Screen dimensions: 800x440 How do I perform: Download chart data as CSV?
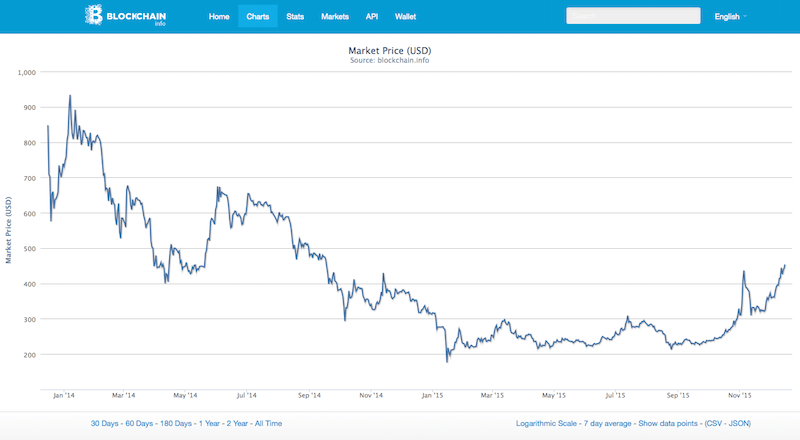(x=714, y=423)
